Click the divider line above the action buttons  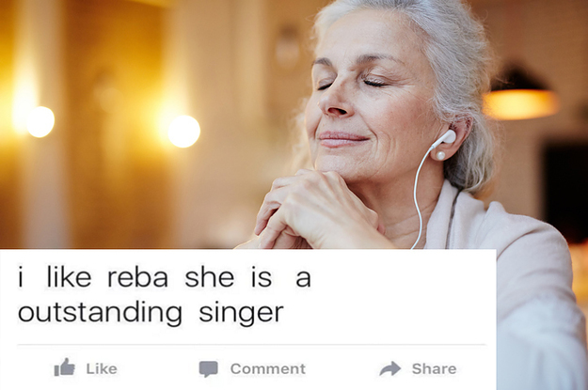[251, 344]
